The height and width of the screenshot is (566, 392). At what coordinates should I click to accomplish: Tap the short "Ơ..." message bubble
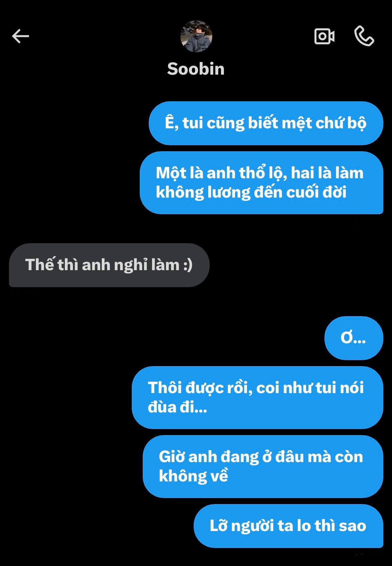pos(354,338)
